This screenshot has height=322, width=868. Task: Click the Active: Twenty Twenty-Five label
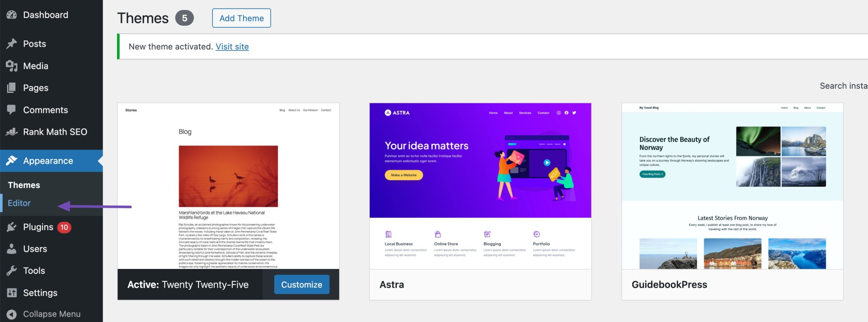click(188, 284)
